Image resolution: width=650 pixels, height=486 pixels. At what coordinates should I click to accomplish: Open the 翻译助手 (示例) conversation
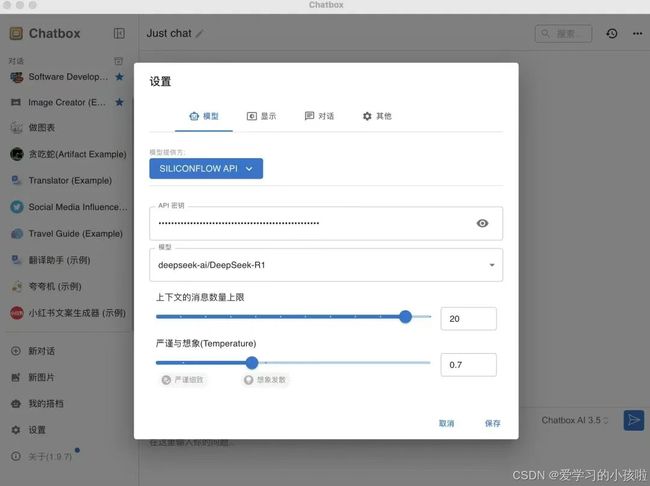click(x=68, y=260)
